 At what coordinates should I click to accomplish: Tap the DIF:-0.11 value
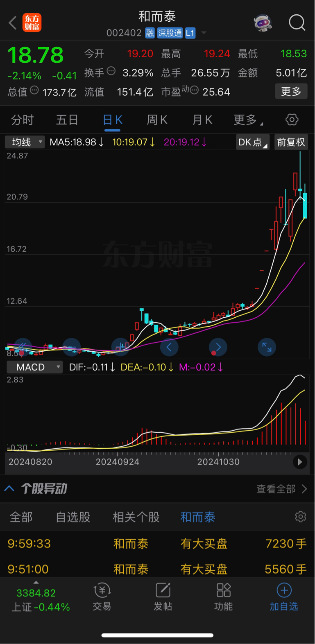point(92,367)
